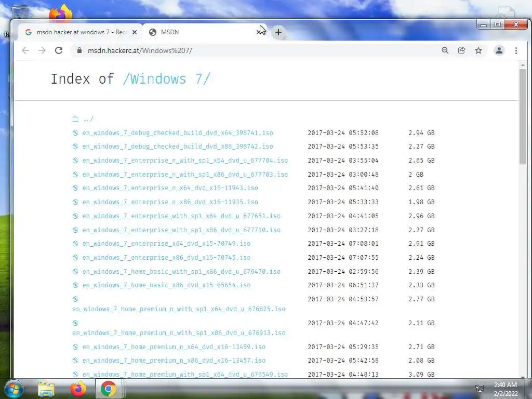This screenshot has height=399, width=532.
Task: Click file icon beside enterprise_x64_dvd_x15-70749.iso
Action: (x=75, y=243)
